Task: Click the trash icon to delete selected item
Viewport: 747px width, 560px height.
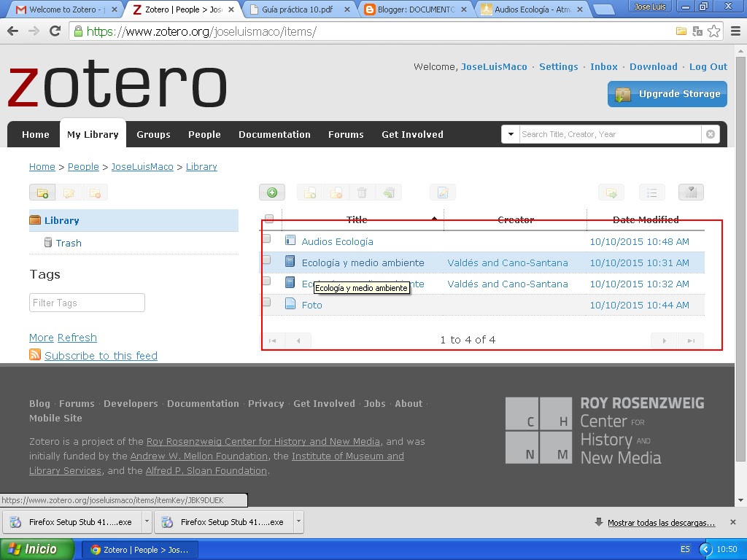Action: click(361, 192)
